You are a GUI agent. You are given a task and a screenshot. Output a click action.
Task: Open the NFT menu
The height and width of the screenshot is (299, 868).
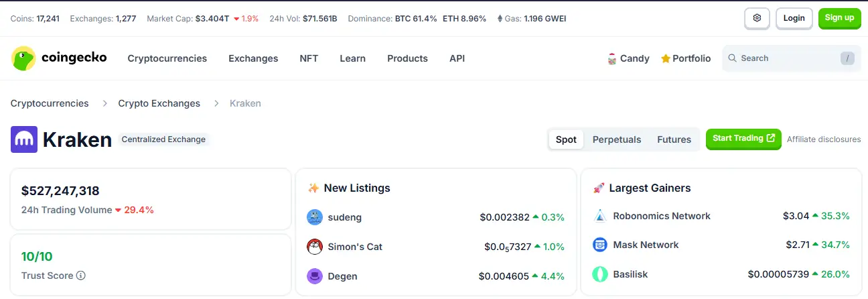[309, 58]
